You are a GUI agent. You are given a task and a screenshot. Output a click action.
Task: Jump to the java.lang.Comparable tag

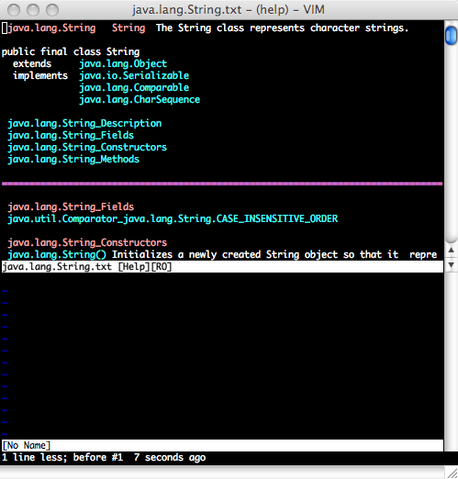134,88
